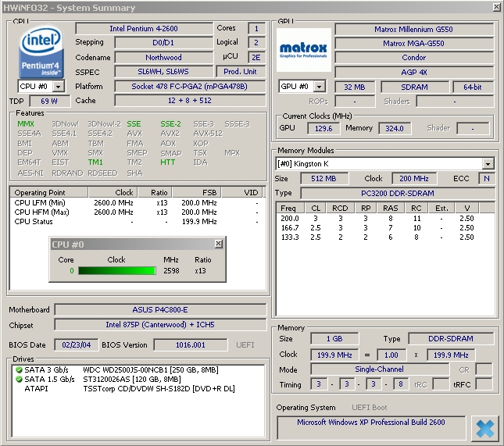Click the memory size 512 MB field

click(x=324, y=178)
